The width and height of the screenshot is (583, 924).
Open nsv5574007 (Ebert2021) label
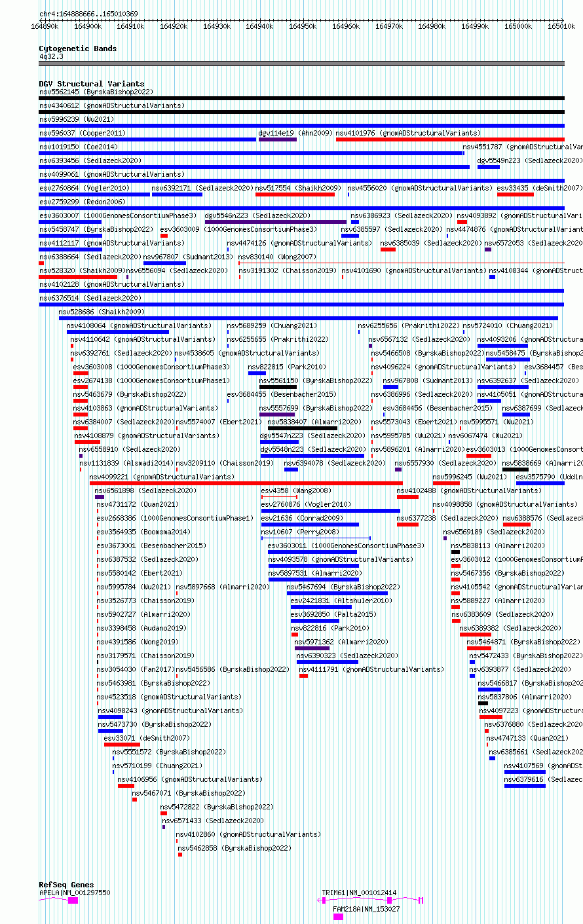tap(219, 422)
